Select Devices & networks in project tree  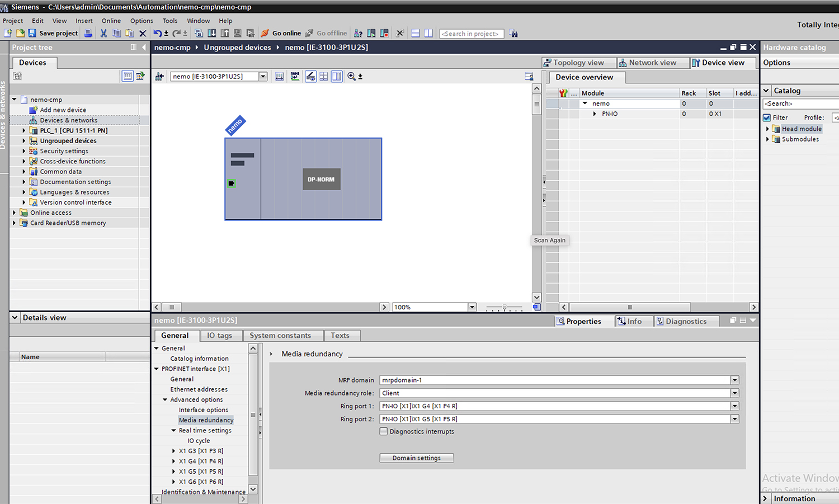pyautogui.click(x=68, y=120)
